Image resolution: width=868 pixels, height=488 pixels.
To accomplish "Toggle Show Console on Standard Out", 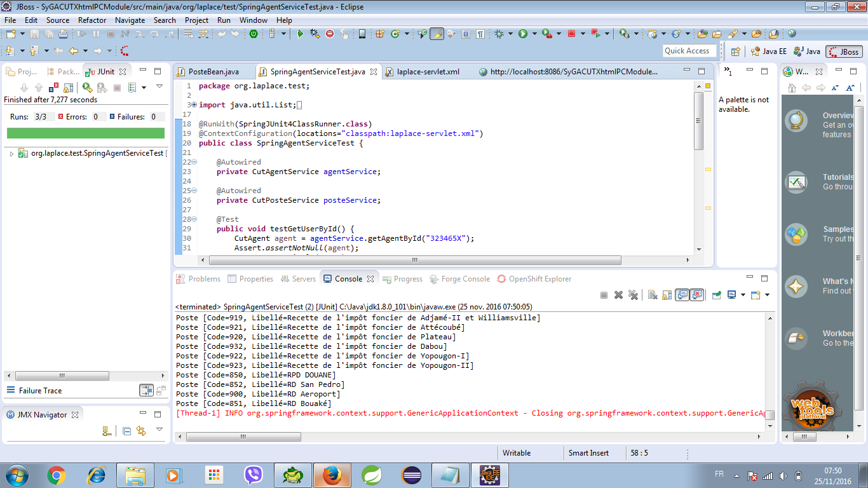I will point(682,295).
